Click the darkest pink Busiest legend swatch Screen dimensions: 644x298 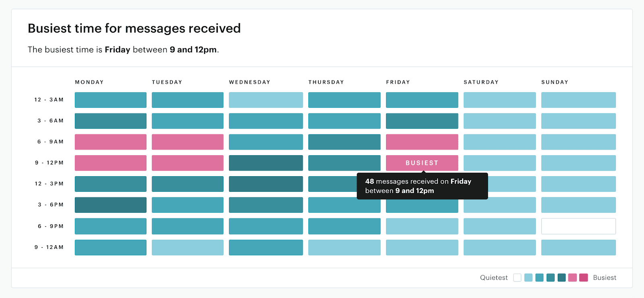tap(584, 277)
